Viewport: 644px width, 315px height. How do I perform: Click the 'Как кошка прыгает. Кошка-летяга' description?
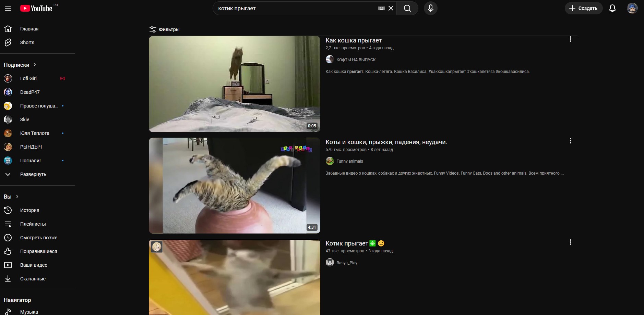click(428, 72)
